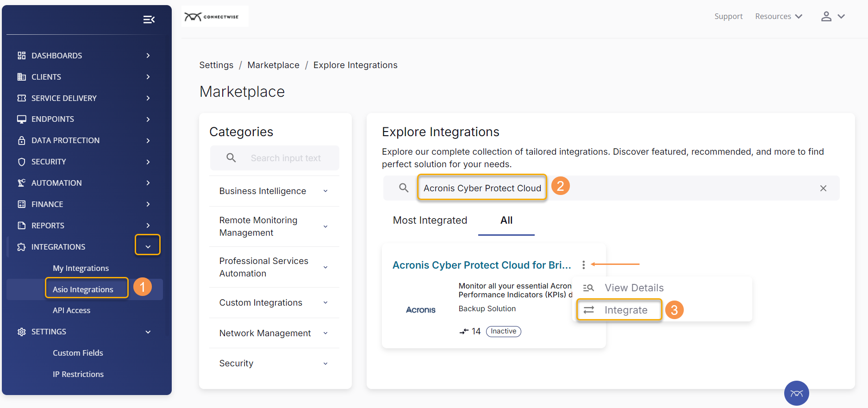The image size is (868, 408).
Task: Collapse the Settings section chevron
Action: click(148, 332)
